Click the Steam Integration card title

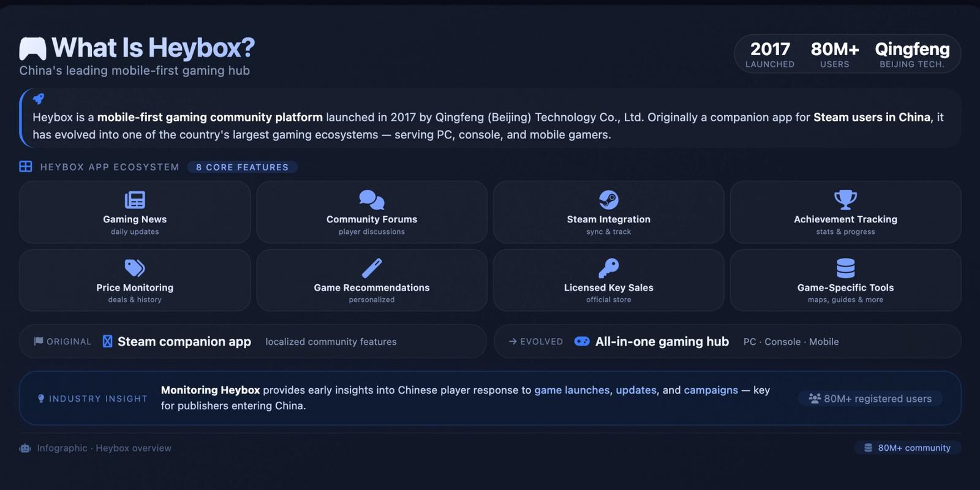tap(609, 219)
